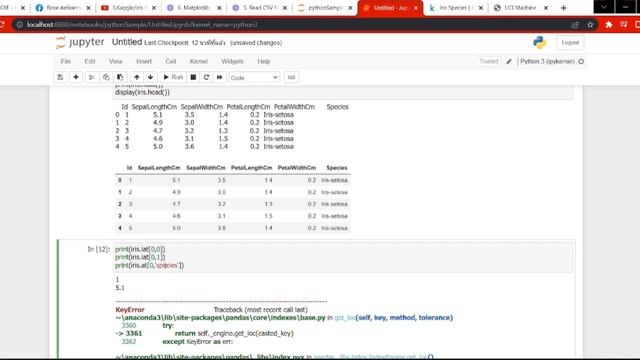The width and height of the screenshot is (640, 360).
Task: Click value 5.1 in output line
Action: pyautogui.click(x=120, y=288)
